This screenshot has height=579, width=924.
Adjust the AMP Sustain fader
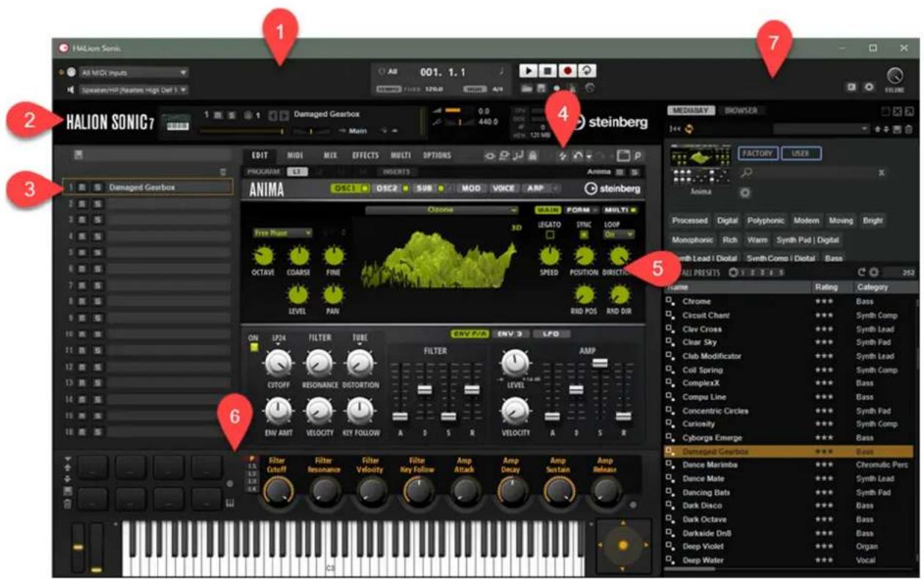[x=599, y=363]
